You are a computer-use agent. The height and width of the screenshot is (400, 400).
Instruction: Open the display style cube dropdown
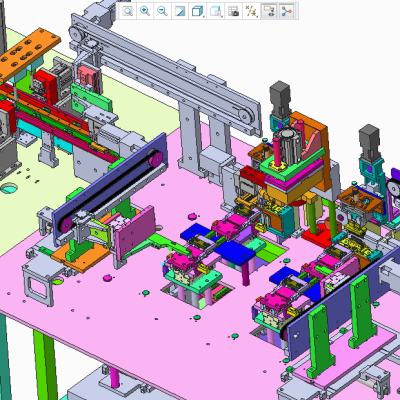pyautogui.click(x=198, y=11)
